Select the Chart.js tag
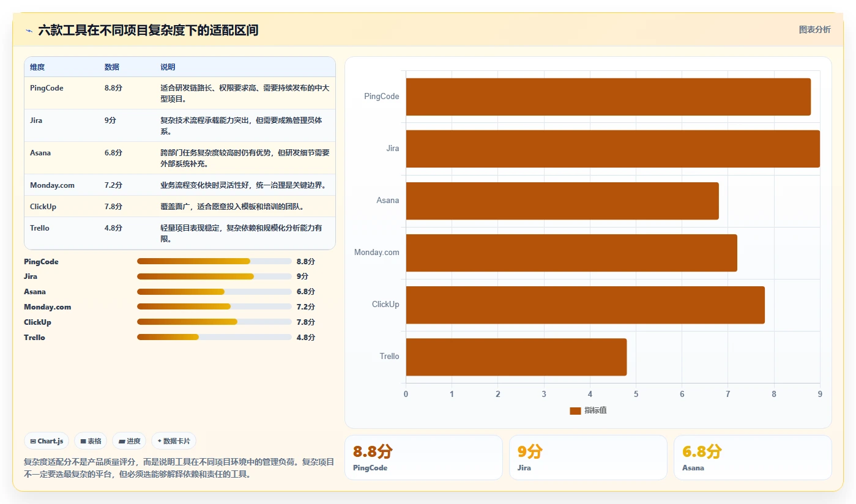The image size is (856, 504). point(47,441)
